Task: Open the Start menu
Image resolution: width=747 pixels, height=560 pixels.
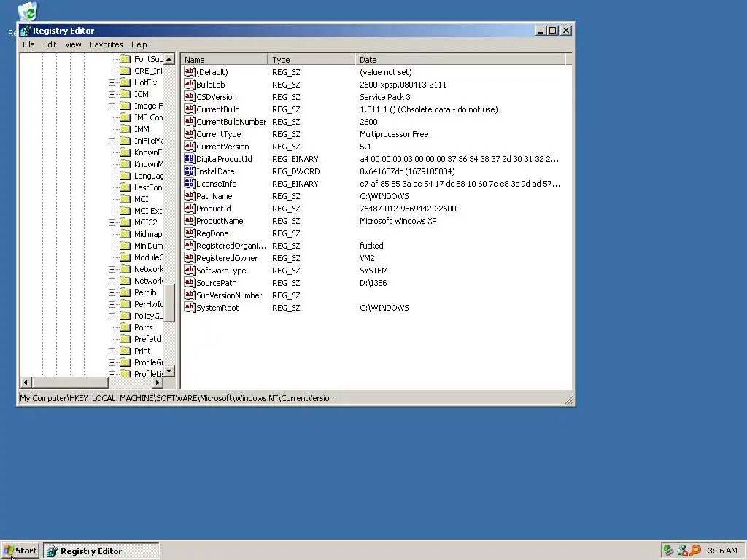Action: [x=20, y=551]
